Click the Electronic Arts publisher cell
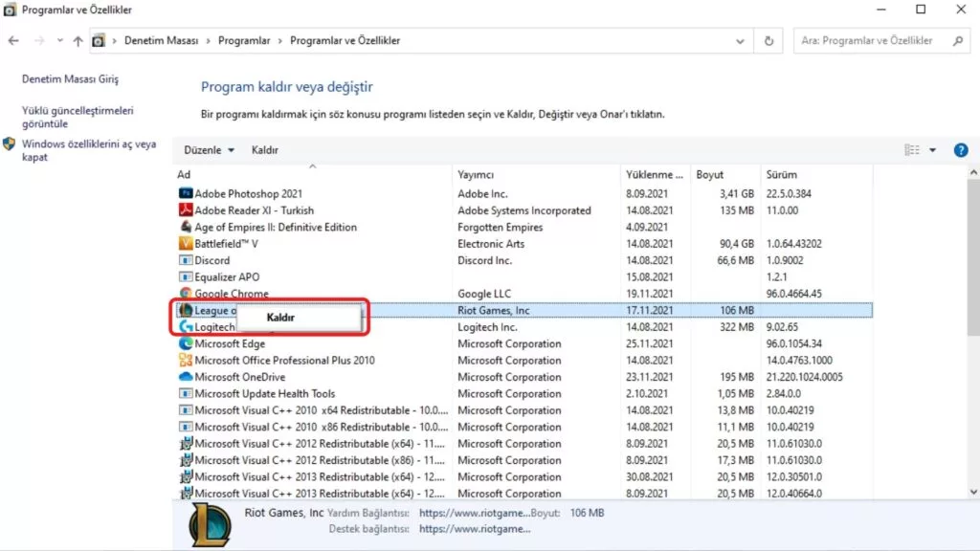The width and height of the screenshot is (980, 551). coord(491,244)
